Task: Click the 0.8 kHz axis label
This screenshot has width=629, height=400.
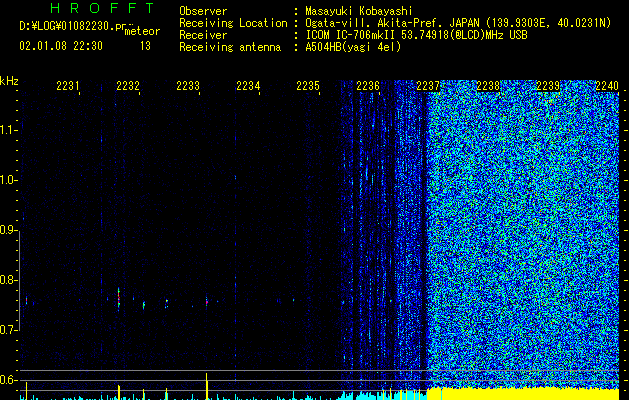Action: (x=8, y=280)
